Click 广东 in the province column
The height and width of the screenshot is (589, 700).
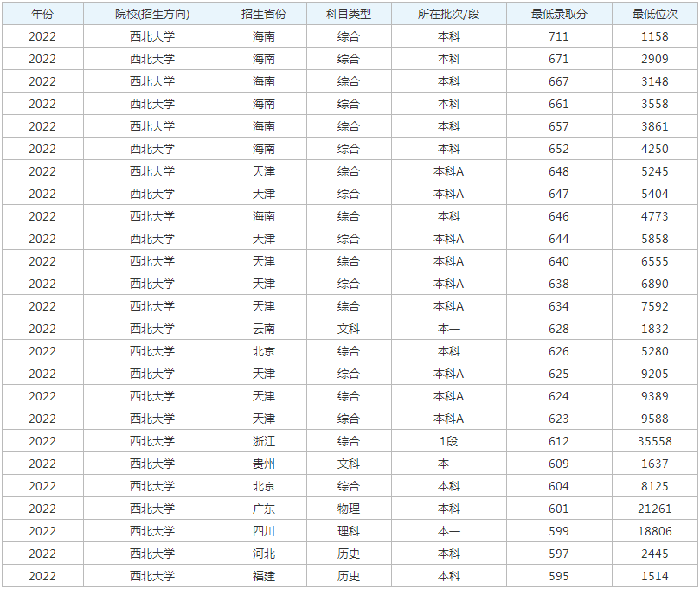tap(264, 509)
